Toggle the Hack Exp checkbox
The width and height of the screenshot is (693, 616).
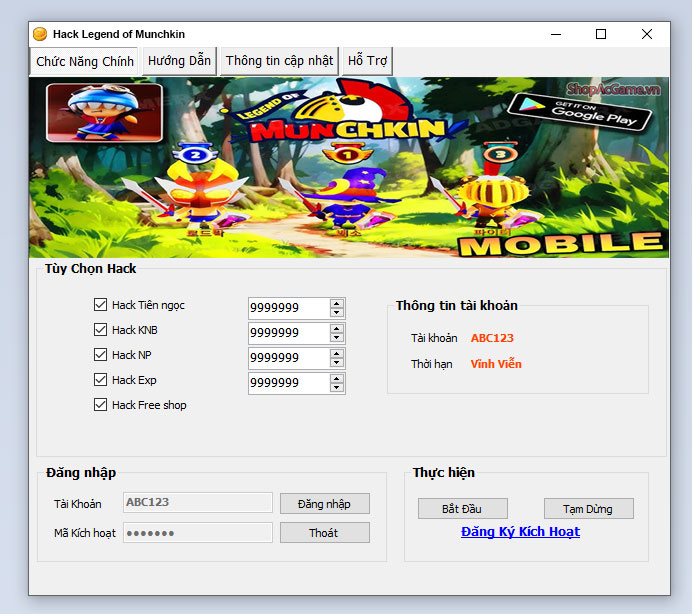point(100,380)
